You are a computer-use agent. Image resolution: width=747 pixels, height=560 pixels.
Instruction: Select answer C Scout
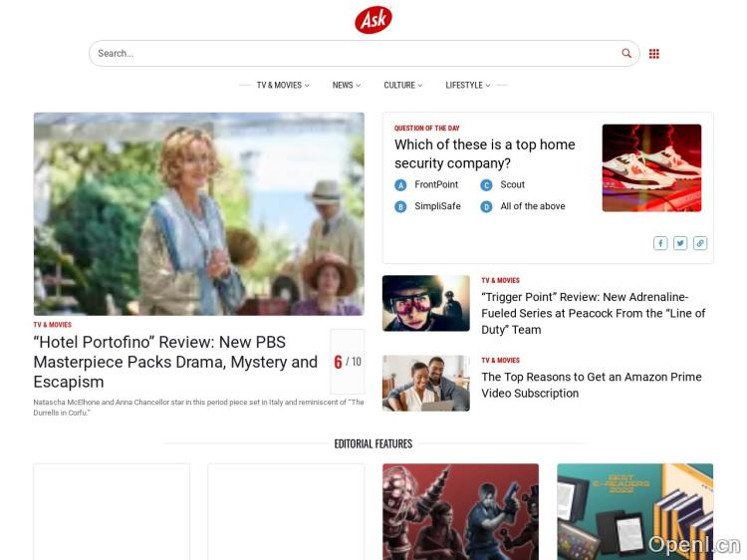click(503, 185)
